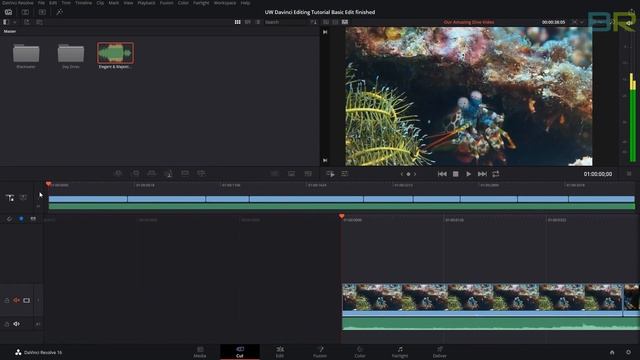Switch media pool to thumbnail view

(238, 22)
